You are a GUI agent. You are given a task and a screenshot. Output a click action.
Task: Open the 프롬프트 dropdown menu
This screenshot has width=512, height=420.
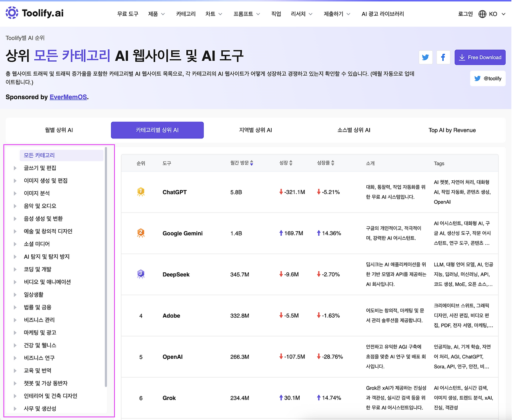point(247,14)
